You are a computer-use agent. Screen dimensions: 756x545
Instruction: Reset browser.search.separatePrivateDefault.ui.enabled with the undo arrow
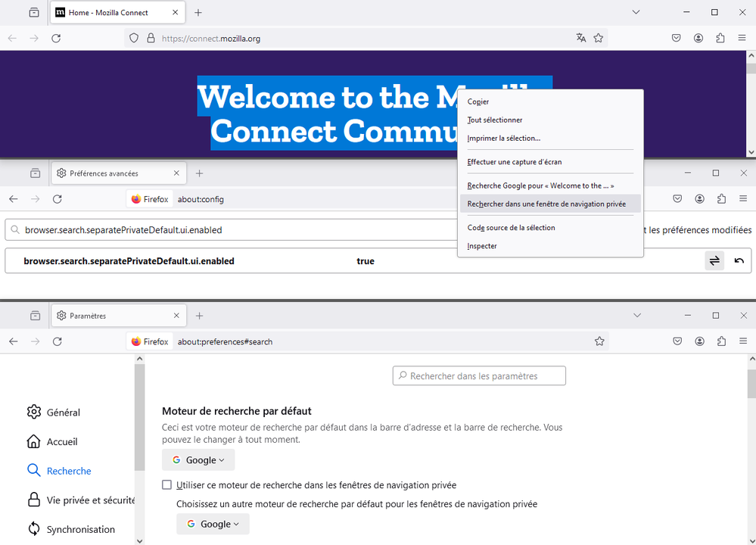[739, 261]
